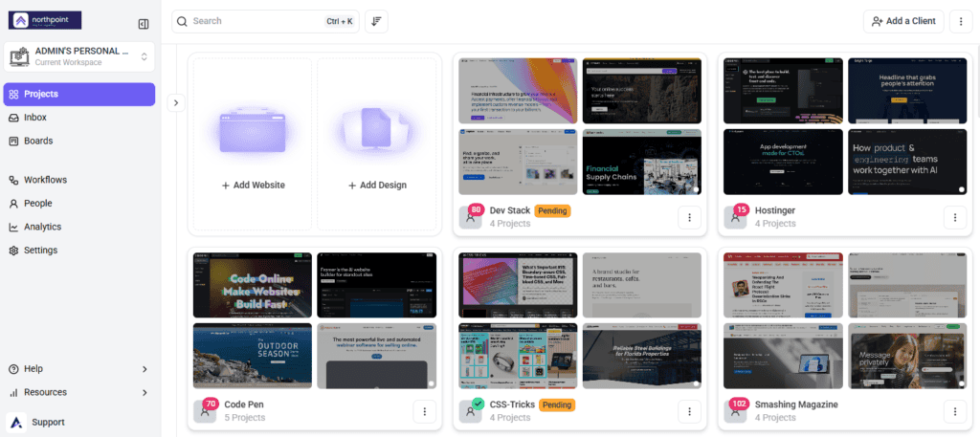
Task: Click Dev Stack Pending status badge
Action: tap(552, 211)
